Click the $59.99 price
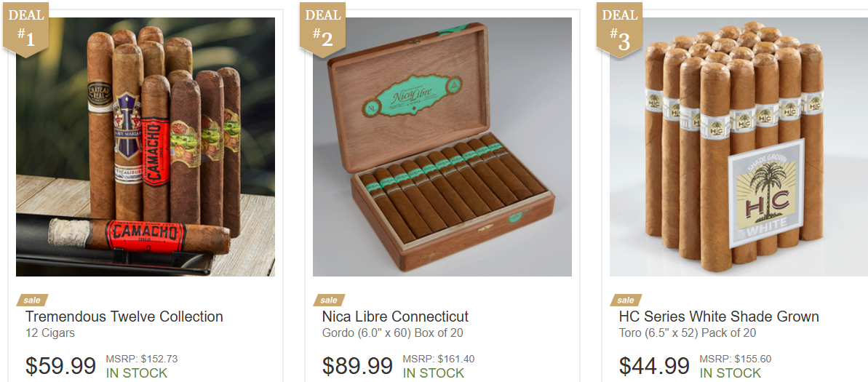This screenshot has width=868, height=382. coord(61,366)
